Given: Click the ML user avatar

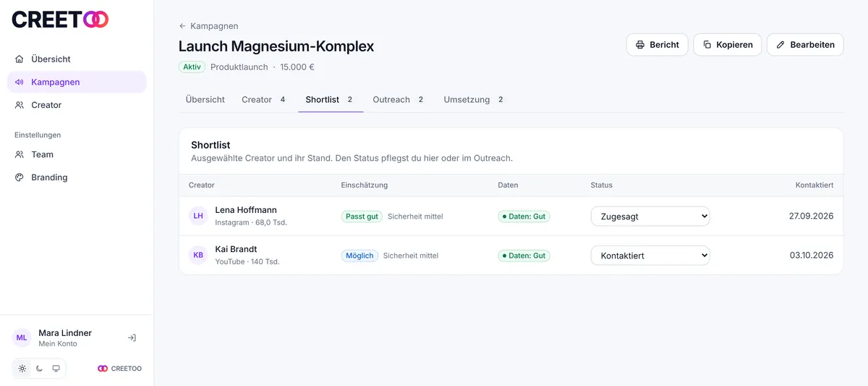Looking at the screenshot, I should pos(22,337).
